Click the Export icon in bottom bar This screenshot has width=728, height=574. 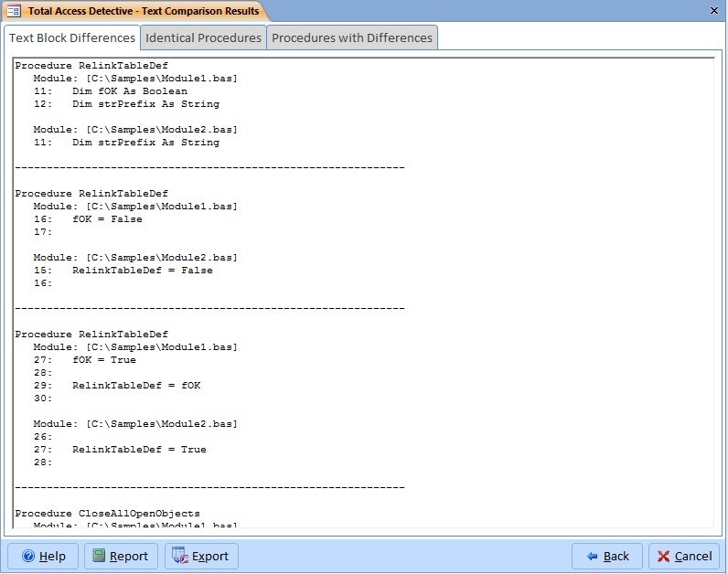click(180, 557)
